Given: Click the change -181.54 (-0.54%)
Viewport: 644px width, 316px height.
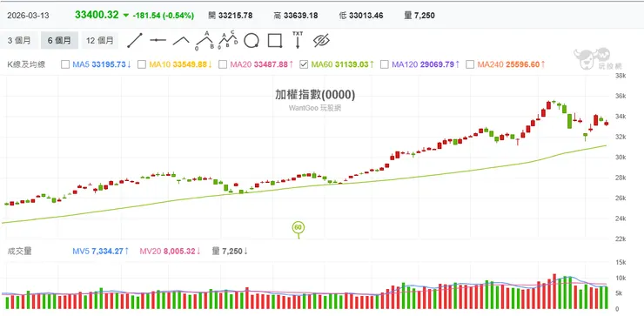Looking at the screenshot, I should pos(163,16).
